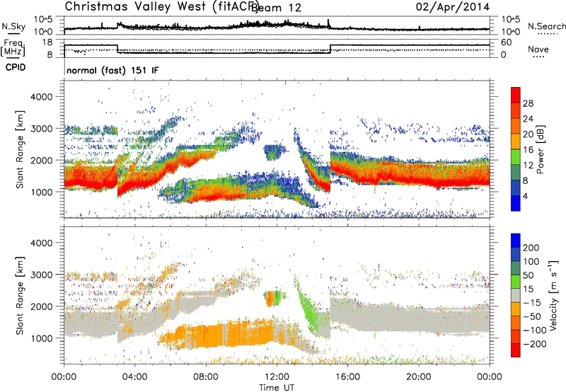
Task: Click the 50 velocity colorbar label
Action: [x=529, y=275]
